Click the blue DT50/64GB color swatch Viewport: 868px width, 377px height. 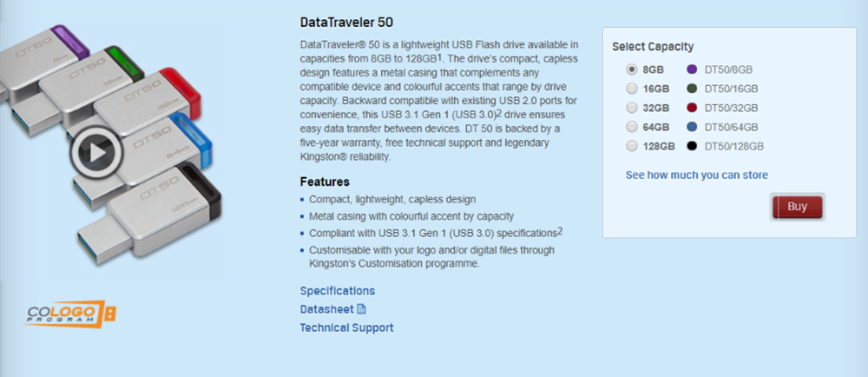coord(693,127)
